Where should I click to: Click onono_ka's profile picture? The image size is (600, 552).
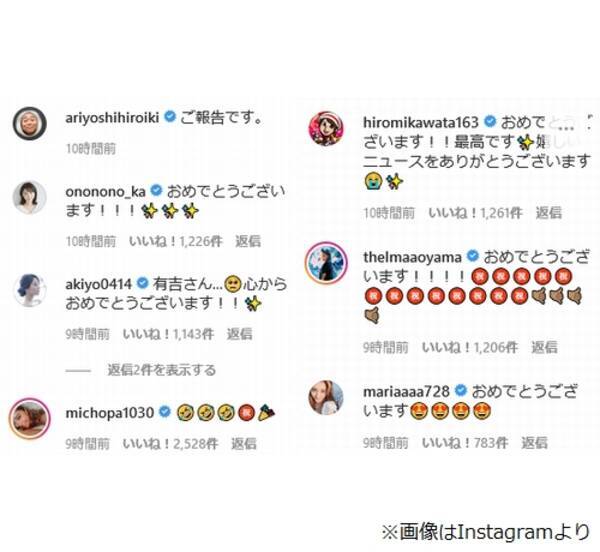point(29,197)
